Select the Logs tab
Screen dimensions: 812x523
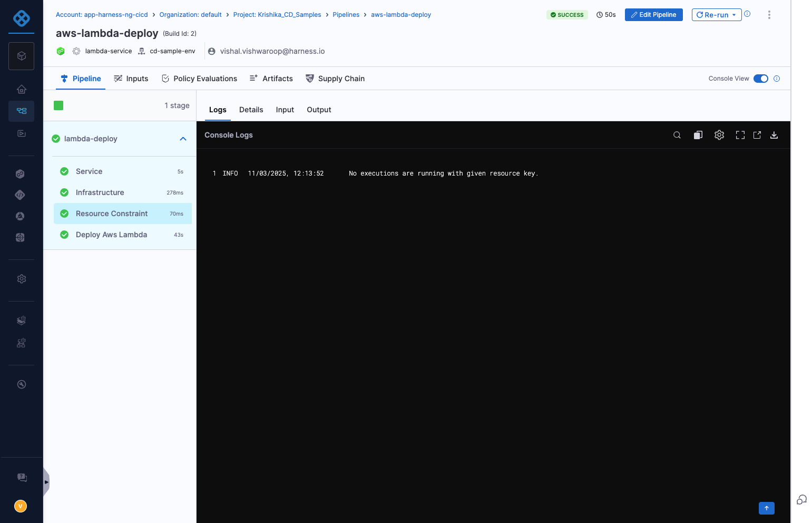pyautogui.click(x=218, y=110)
